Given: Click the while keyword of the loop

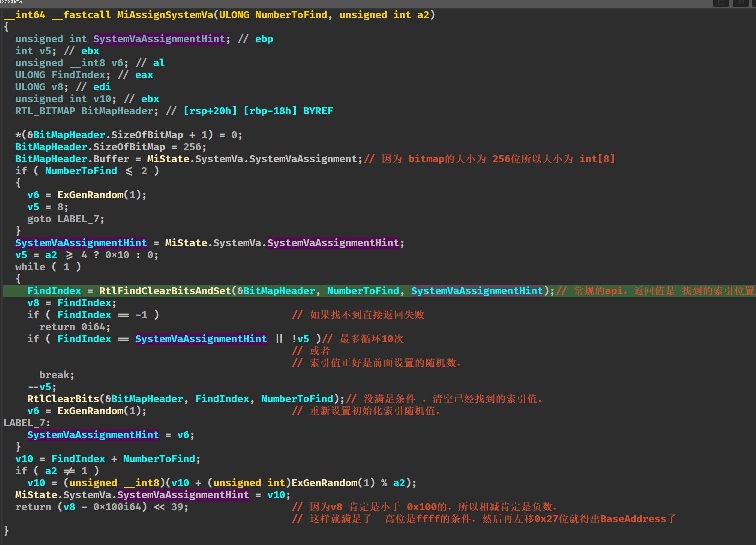Looking at the screenshot, I should click(x=30, y=267).
